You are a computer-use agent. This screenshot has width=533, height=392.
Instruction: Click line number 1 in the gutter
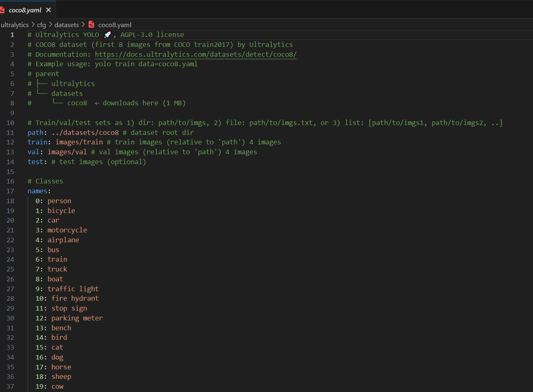[x=12, y=35]
